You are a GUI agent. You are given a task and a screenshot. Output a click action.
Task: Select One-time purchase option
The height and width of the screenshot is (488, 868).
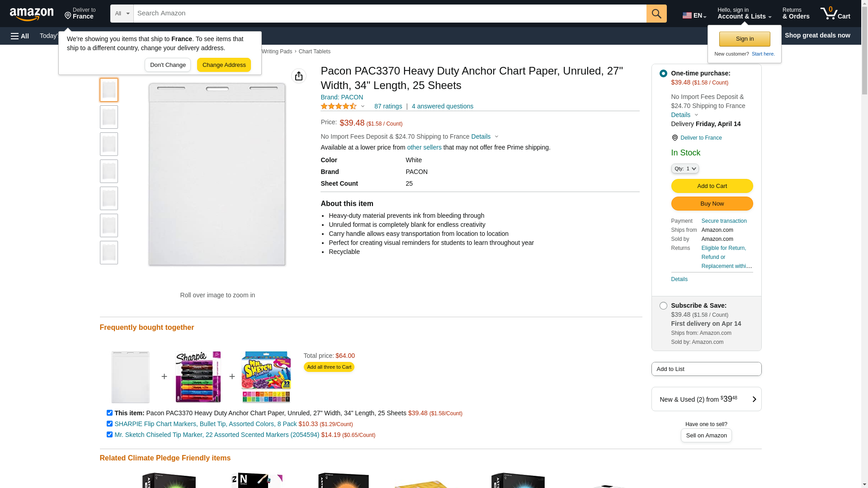(663, 73)
